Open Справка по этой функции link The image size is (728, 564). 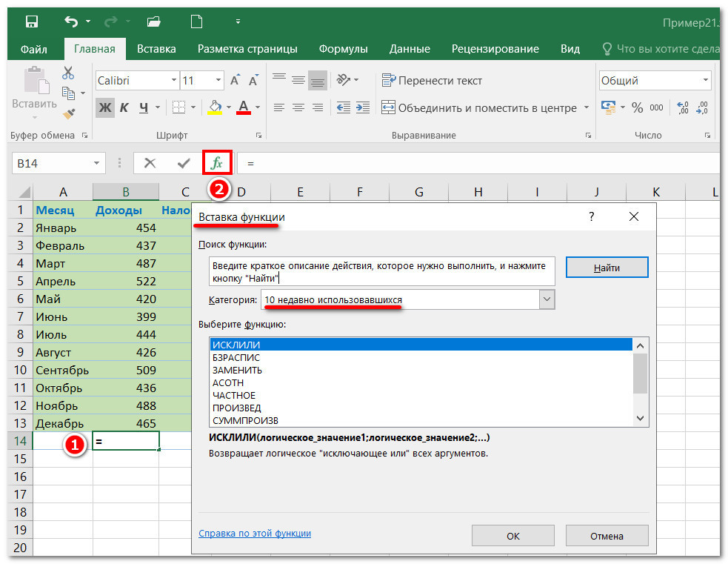(255, 533)
